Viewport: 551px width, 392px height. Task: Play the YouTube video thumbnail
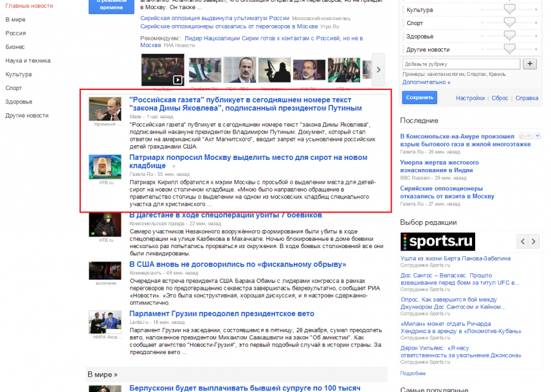(x=162, y=70)
